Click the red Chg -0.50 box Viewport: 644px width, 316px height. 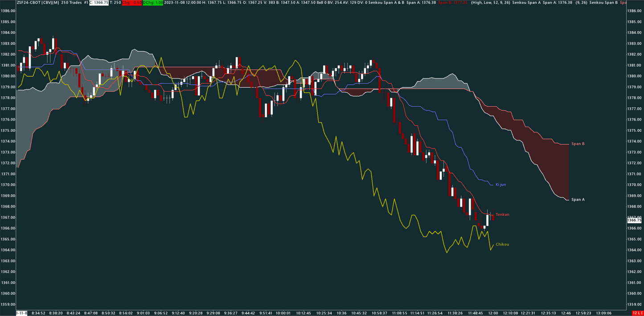click(132, 3)
